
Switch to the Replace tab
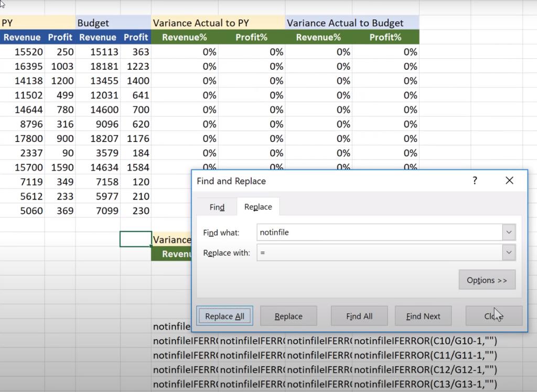258,206
